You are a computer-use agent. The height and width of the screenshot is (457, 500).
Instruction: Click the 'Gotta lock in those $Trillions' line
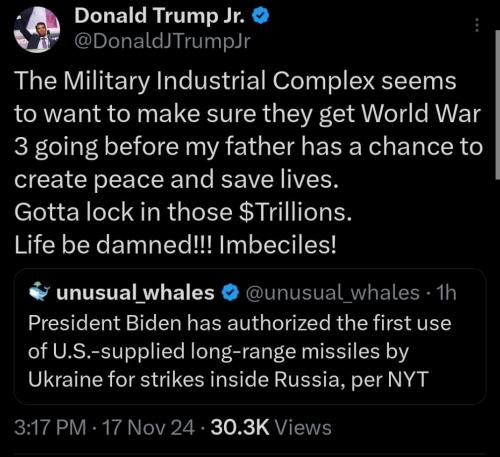183,212
